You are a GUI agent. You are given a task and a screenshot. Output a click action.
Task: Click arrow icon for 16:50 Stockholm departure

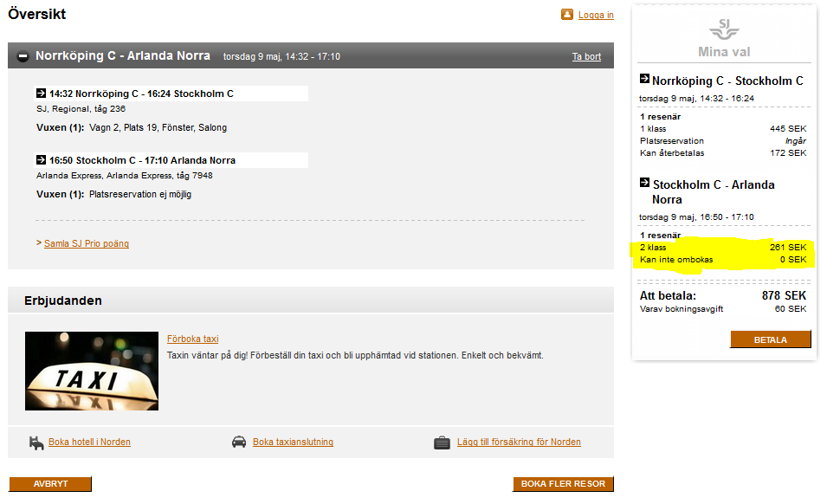41,160
